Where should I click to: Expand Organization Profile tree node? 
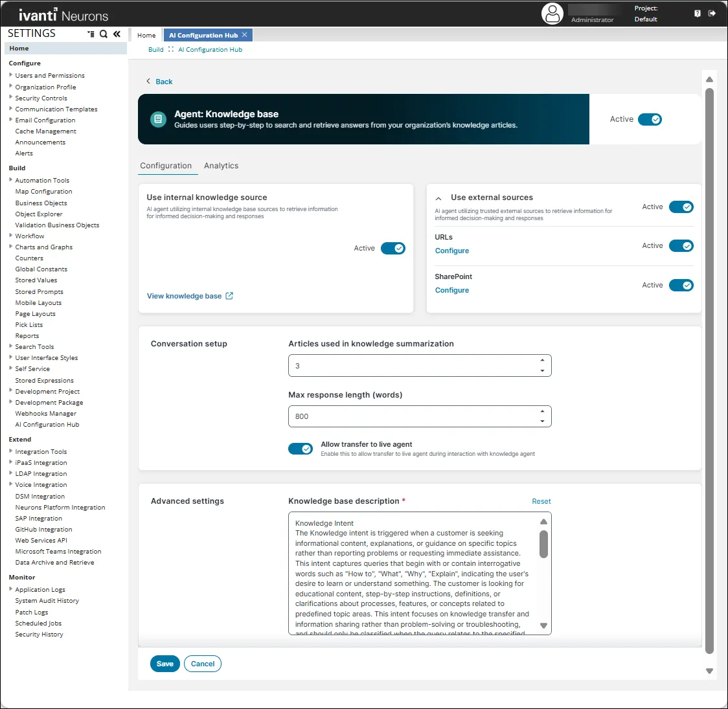point(10,86)
